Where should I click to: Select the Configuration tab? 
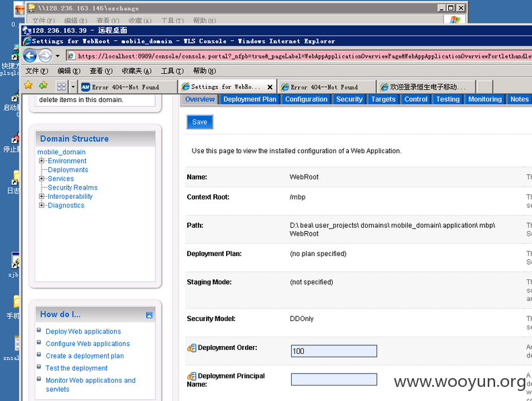pyautogui.click(x=306, y=99)
